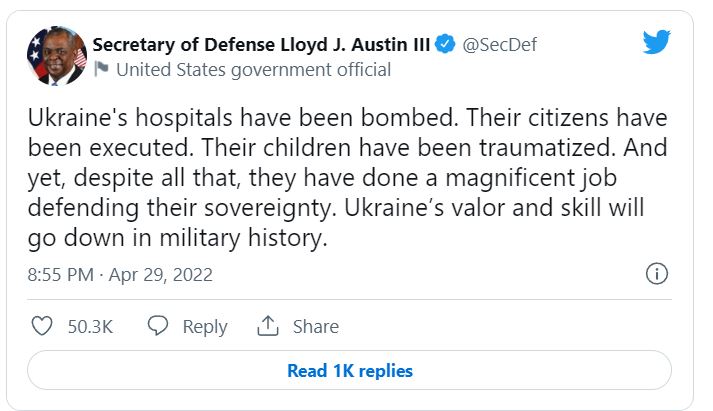Click the Share text label

point(315,326)
